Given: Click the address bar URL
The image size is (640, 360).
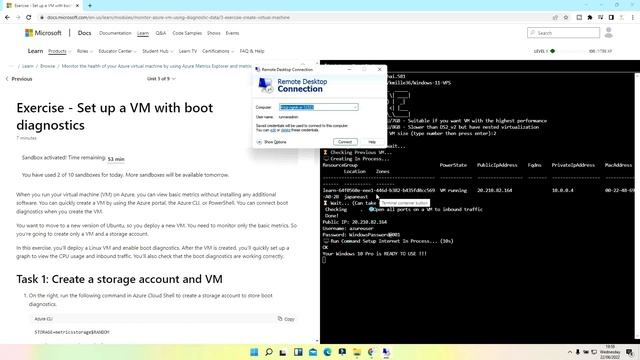Looking at the screenshot, I should click(x=168, y=18).
